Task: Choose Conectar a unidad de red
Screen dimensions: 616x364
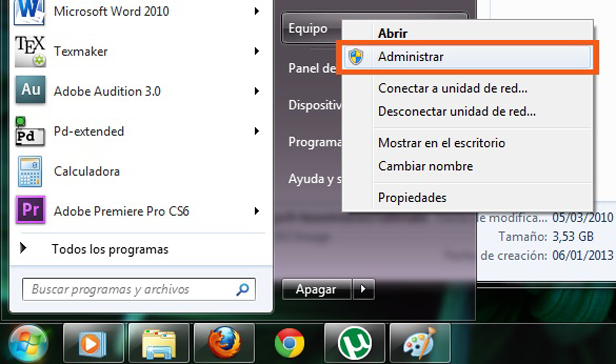Action: click(x=453, y=88)
